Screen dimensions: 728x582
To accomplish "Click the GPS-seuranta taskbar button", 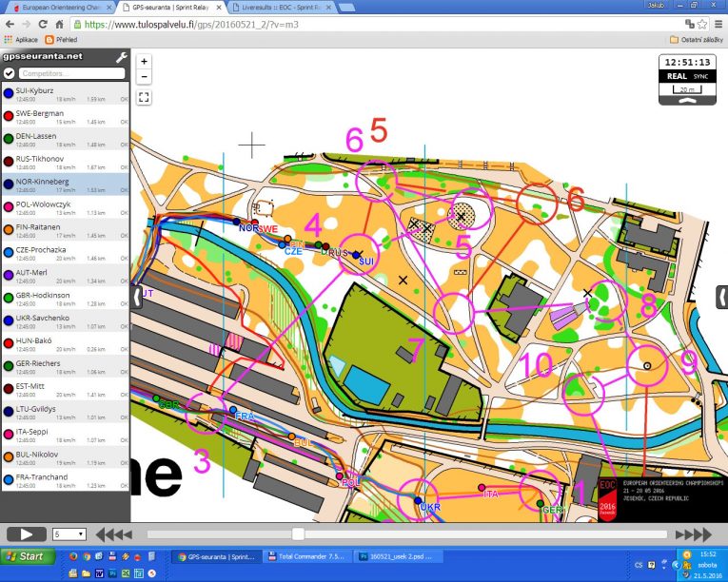I will pos(216,556).
